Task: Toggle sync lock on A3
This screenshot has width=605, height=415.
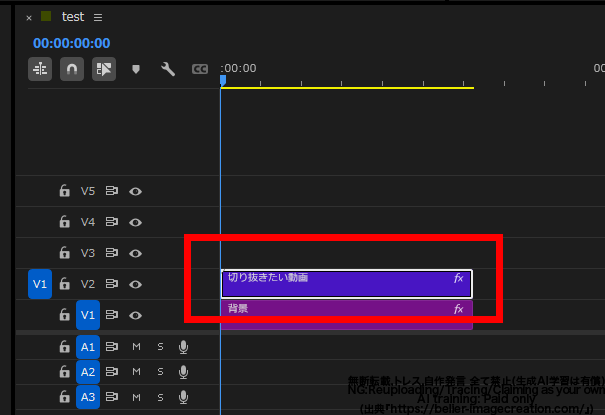Action: 112,397
